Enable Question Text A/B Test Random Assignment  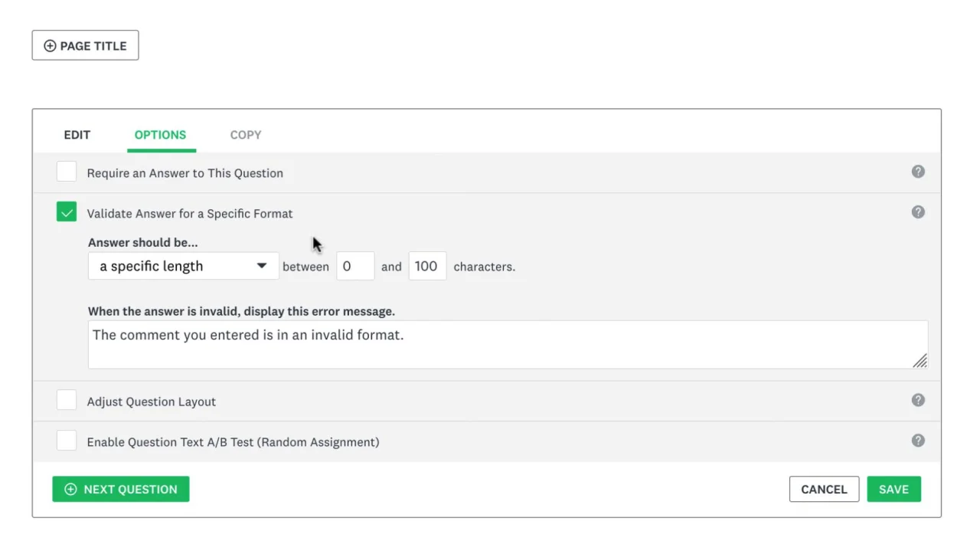coord(66,441)
